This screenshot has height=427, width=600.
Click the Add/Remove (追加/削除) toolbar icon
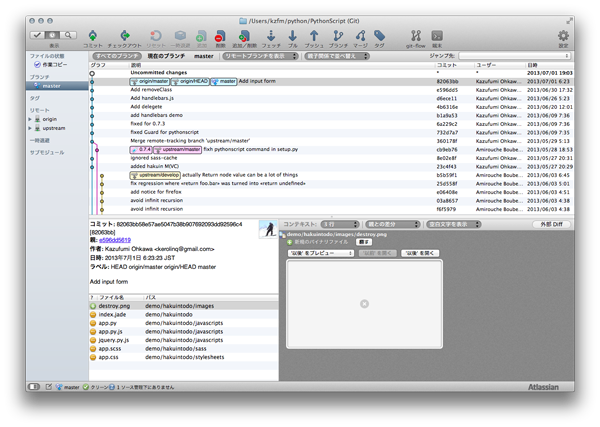[244, 36]
